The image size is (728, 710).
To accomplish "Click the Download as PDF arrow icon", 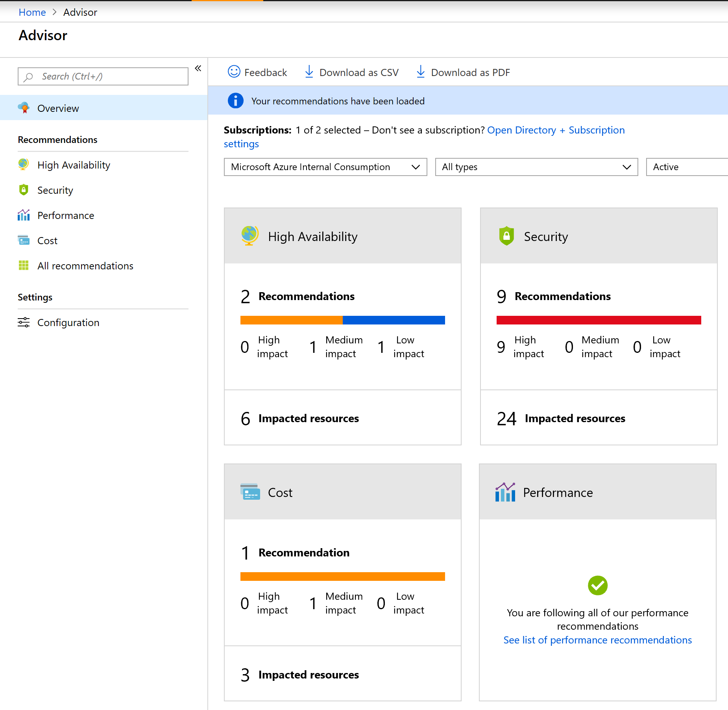I will click(421, 72).
